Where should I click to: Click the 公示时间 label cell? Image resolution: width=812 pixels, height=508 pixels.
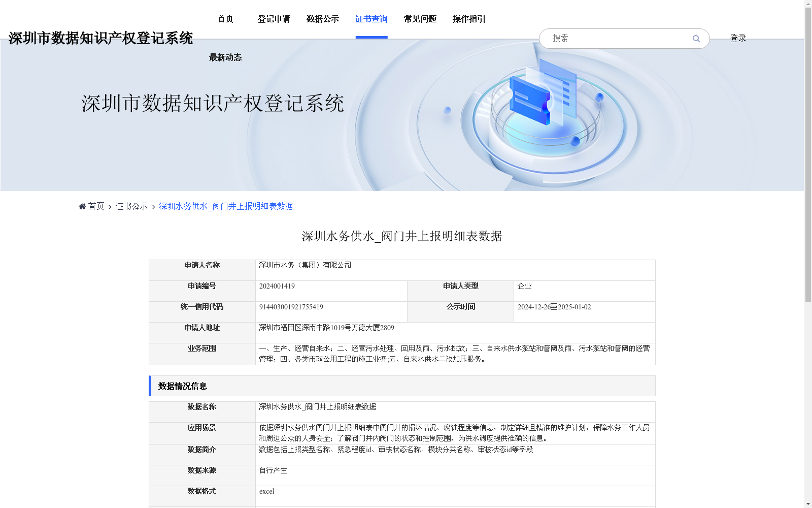pyautogui.click(x=461, y=312)
